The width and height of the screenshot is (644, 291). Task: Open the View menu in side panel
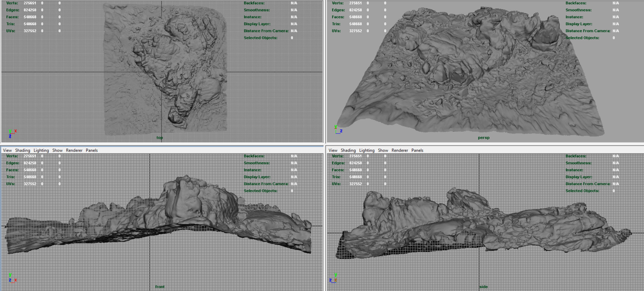pyautogui.click(x=333, y=150)
